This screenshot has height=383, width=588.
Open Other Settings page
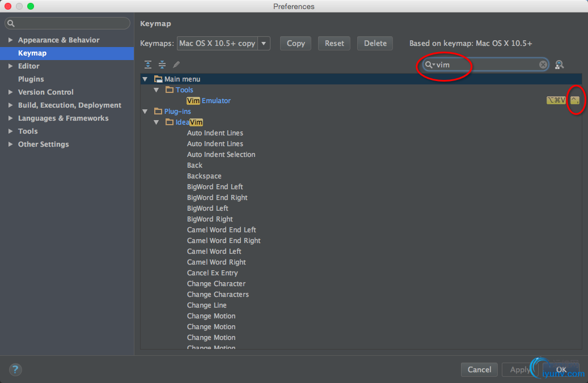[44, 144]
